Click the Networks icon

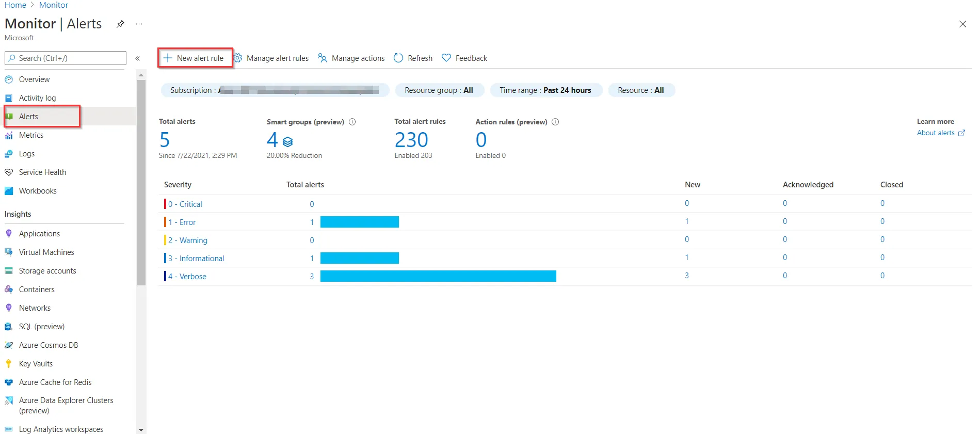click(x=9, y=308)
